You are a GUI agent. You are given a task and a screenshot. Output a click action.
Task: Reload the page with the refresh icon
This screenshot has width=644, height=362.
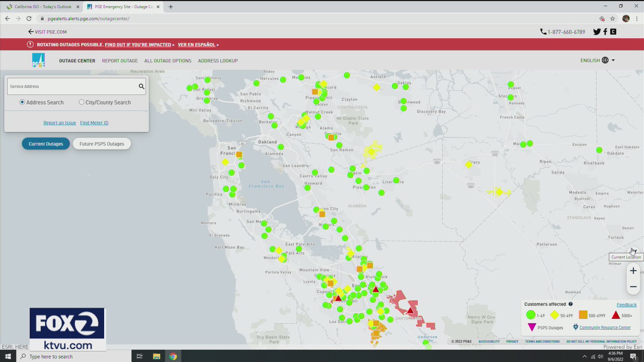pos(29,19)
